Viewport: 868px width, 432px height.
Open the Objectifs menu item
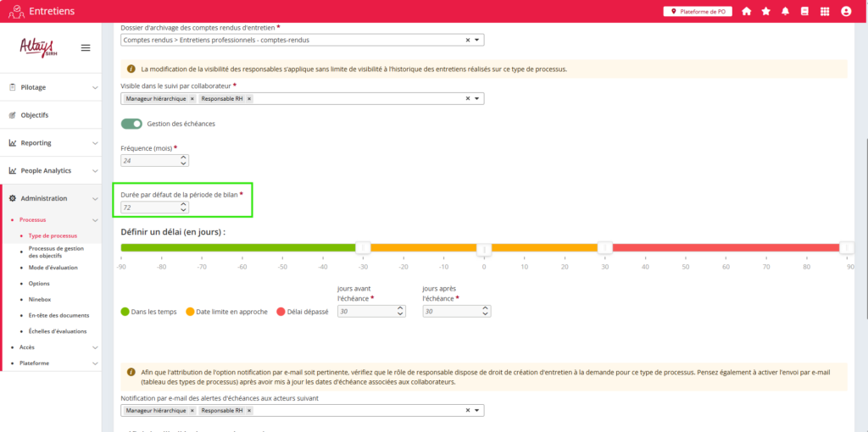click(35, 115)
